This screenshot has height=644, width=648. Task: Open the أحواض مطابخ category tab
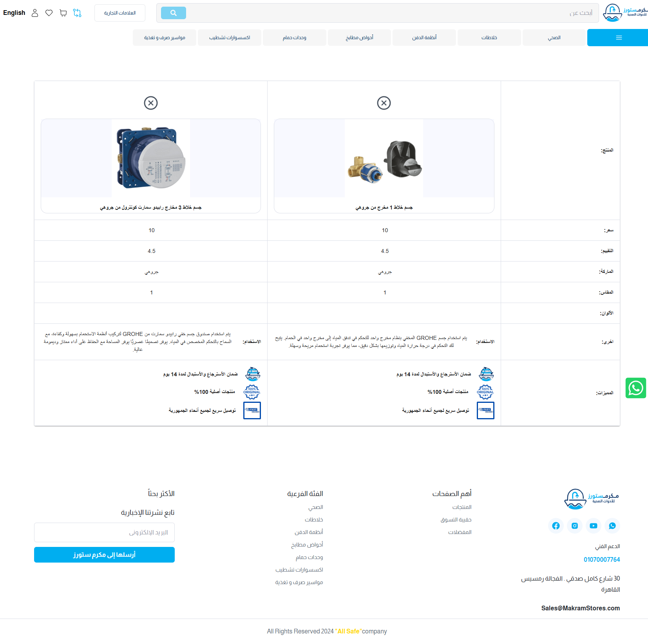pos(359,38)
